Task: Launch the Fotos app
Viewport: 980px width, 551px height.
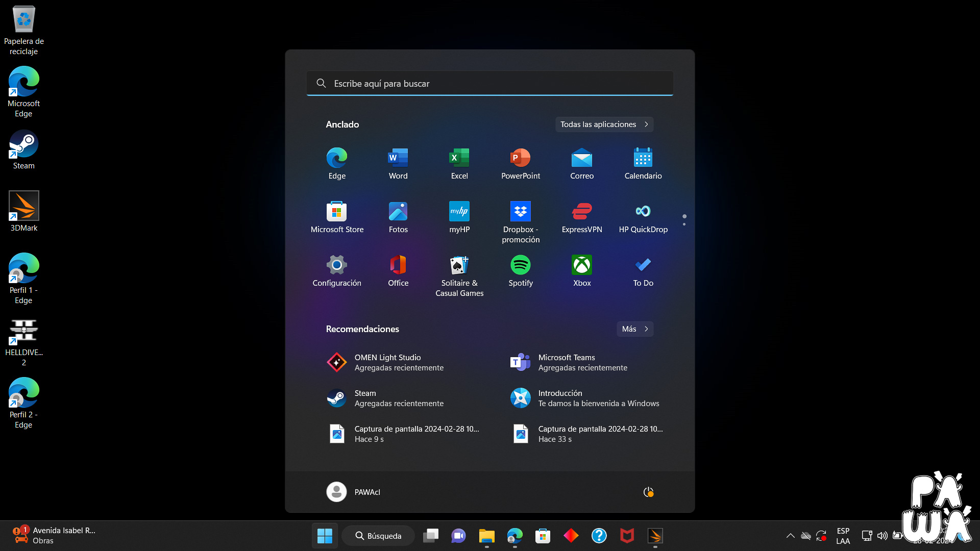Action: (x=398, y=217)
